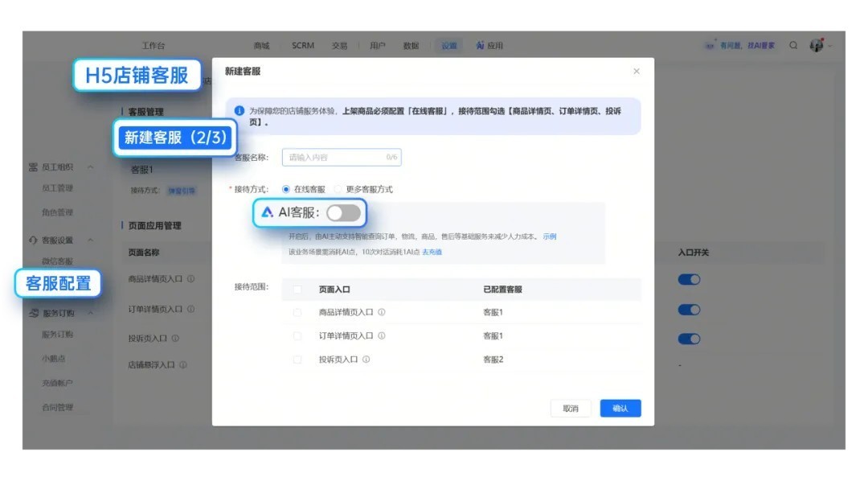Confirm with the 确认 button

(620, 409)
